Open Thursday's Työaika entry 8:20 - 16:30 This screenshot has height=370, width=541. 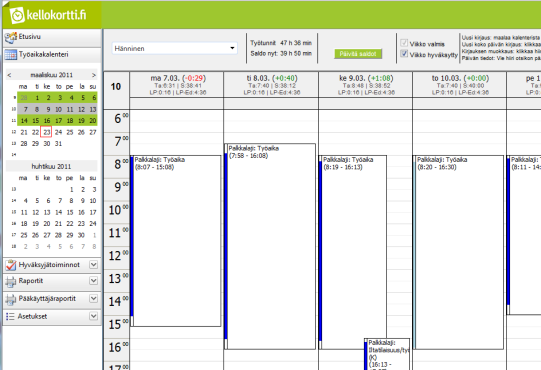tap(458, 252)
